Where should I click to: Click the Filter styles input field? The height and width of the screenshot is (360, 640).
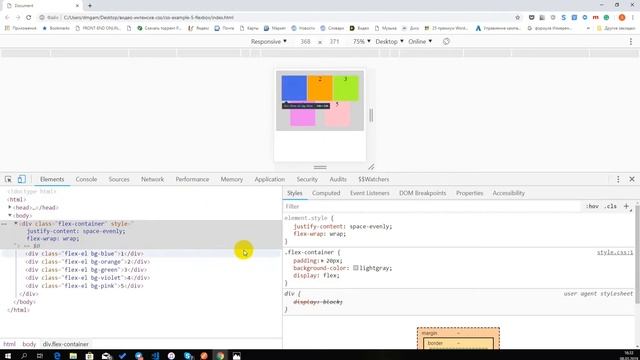click(433, 207)
